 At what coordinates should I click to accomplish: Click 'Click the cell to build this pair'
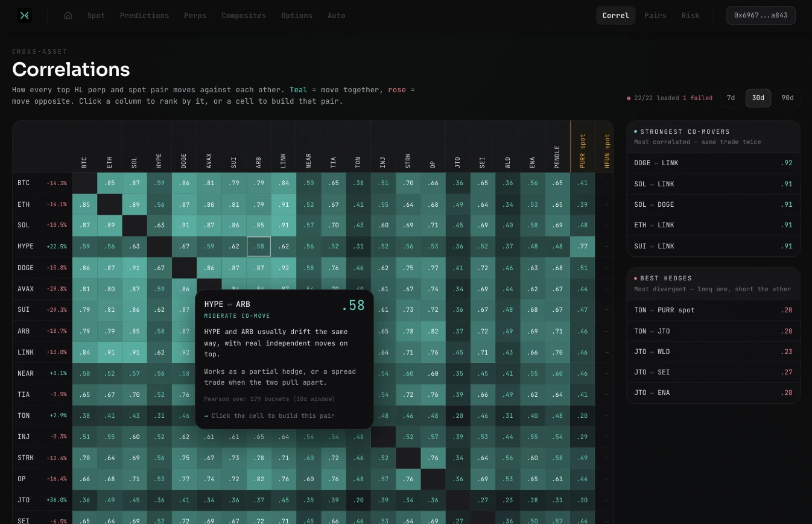tap(273, 415)
